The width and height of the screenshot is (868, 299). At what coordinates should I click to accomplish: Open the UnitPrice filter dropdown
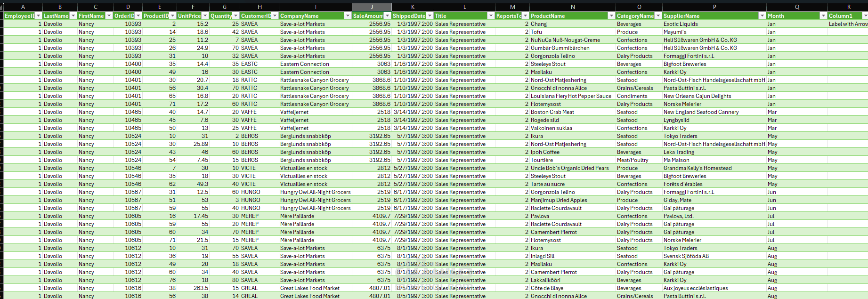pyautogui.click(x=205, y=16)
